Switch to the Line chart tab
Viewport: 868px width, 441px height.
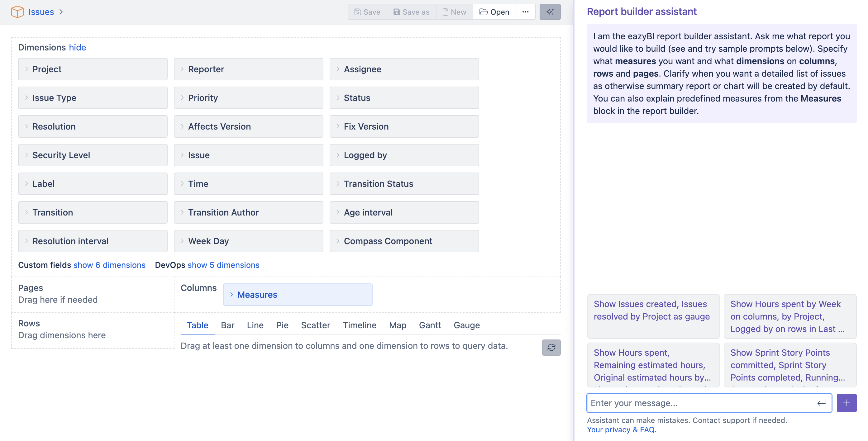255,325
